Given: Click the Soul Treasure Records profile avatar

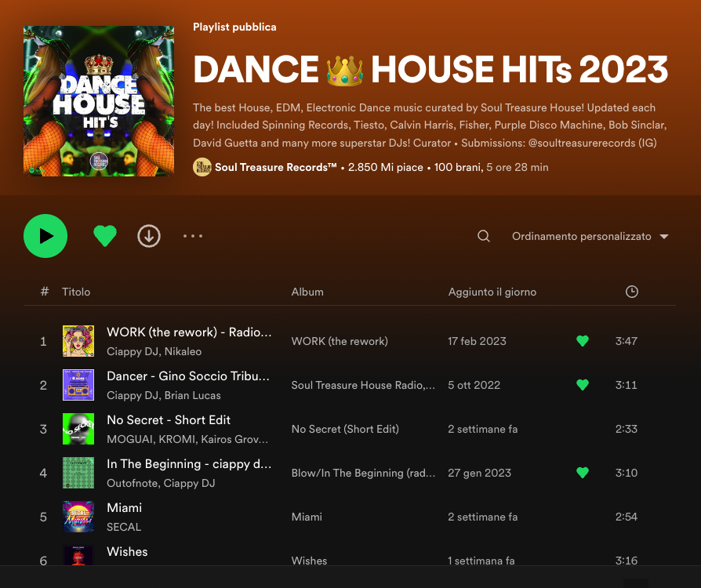Looking at the screenshot, I should [202, 167].
